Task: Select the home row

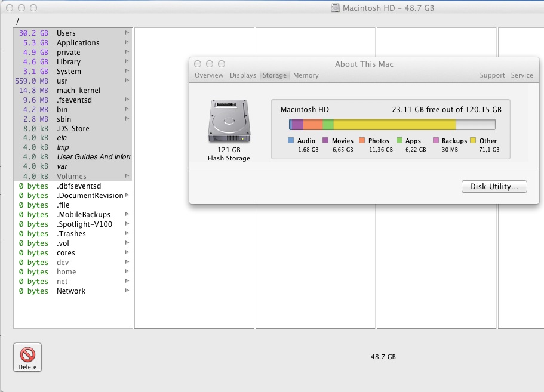Action: (x=73, y=271)
